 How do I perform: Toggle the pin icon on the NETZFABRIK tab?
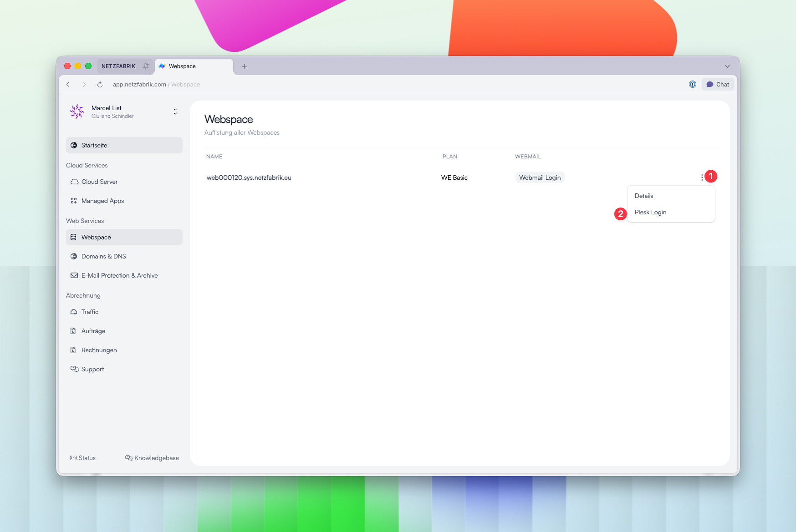[x=146, y=66]
